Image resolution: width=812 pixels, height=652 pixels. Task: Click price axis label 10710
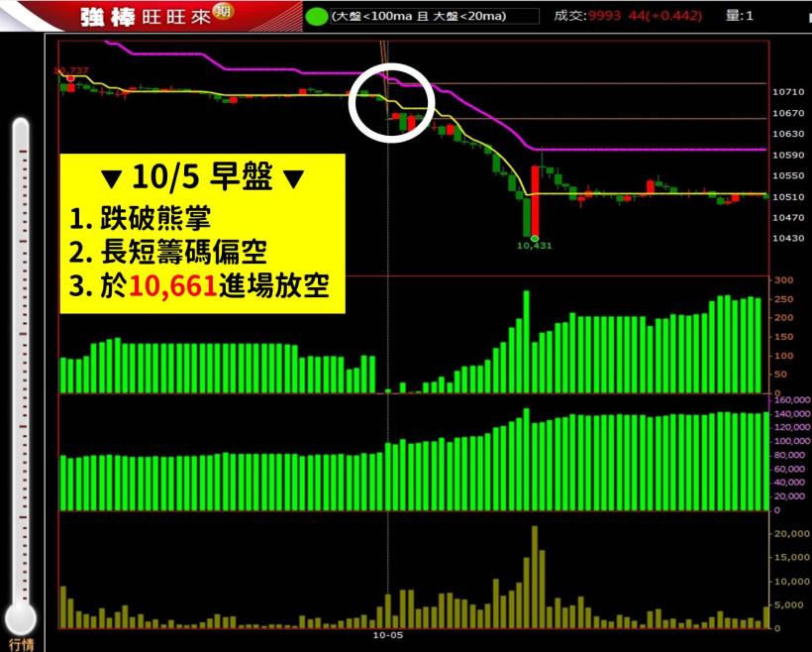[788, 92]
